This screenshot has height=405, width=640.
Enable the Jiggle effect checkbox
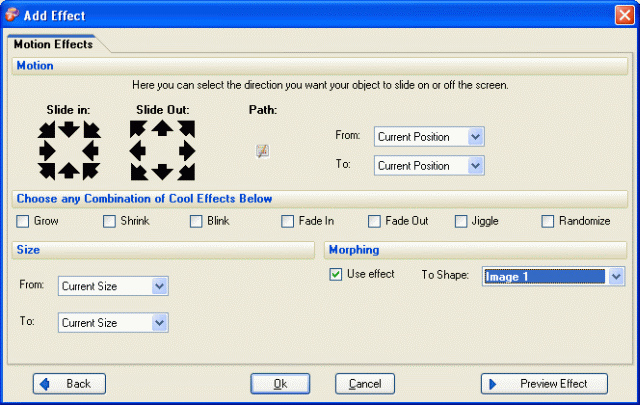(x=461, y=222)
